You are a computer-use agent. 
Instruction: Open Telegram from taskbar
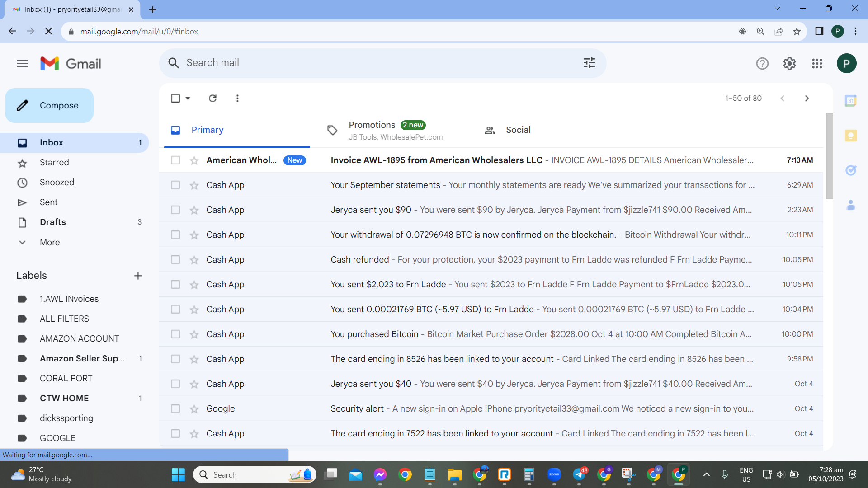point(580,474)
